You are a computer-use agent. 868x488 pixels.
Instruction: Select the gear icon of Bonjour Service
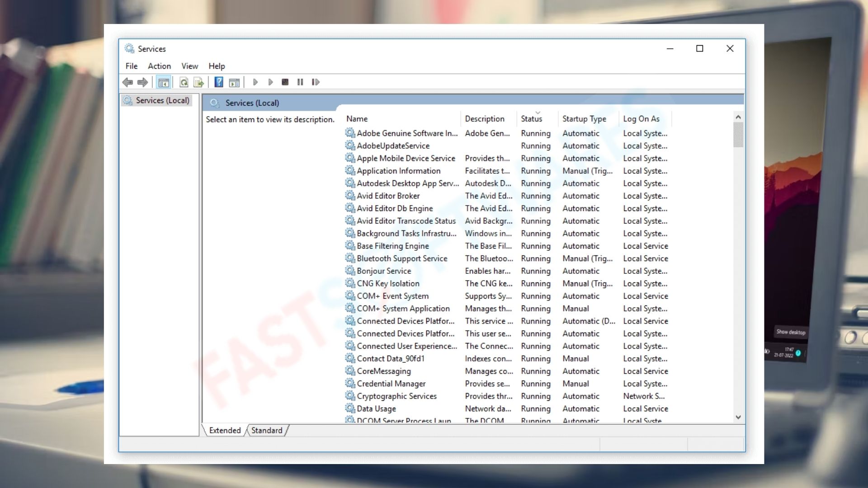pyautogui.click(x=350, y=271)
